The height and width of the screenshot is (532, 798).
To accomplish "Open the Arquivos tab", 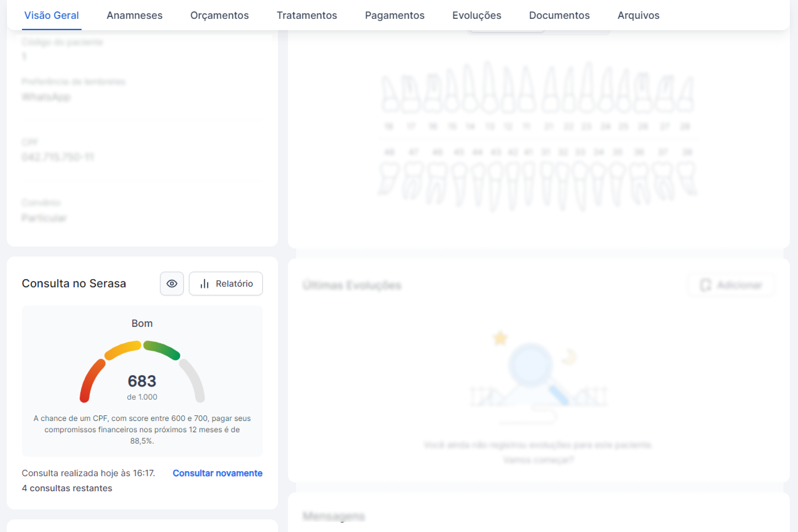I will pyautogui.click(x=638, y=15).
